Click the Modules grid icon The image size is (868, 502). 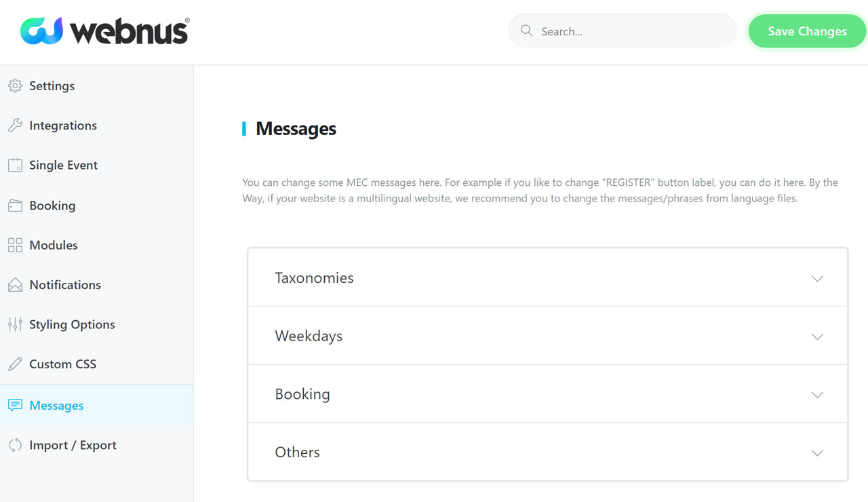tap(15, 245)
